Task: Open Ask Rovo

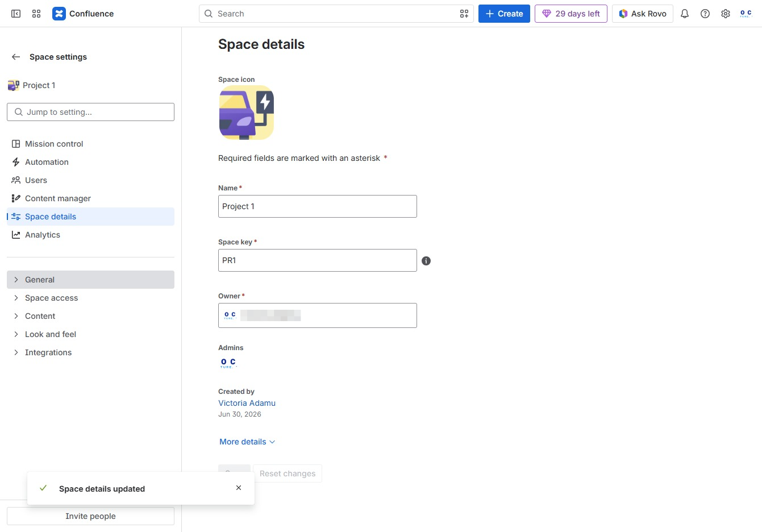Action: (x=643, y=14)
